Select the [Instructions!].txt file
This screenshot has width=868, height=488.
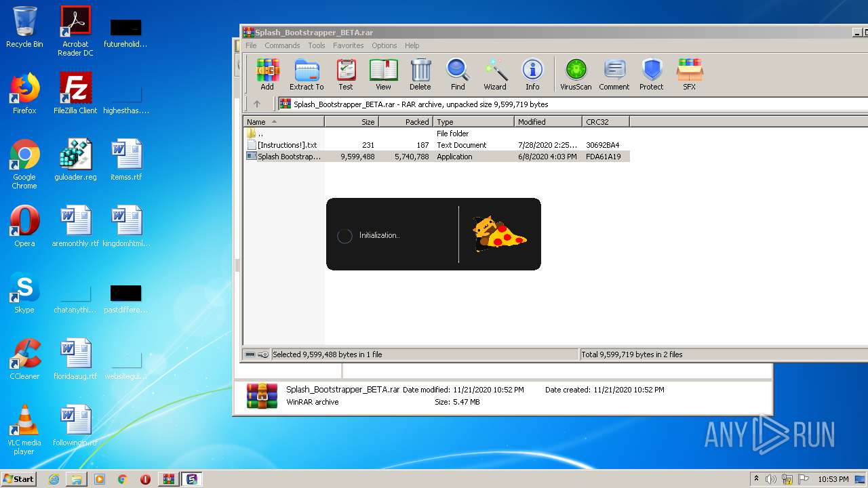(437, 145)
